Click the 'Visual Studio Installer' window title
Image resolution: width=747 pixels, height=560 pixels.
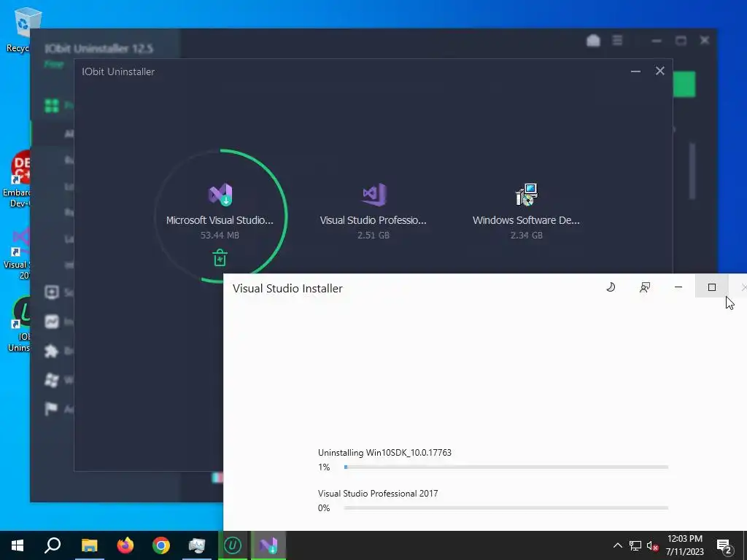[x=287, y=289]
